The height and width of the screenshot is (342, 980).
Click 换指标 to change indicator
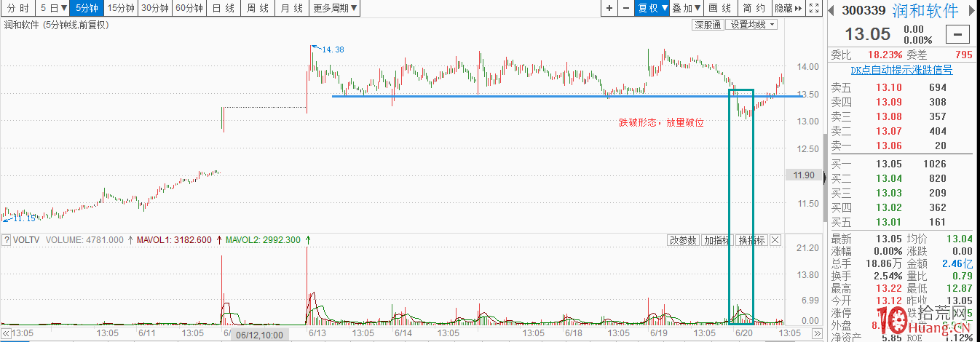tap(751, 240)
